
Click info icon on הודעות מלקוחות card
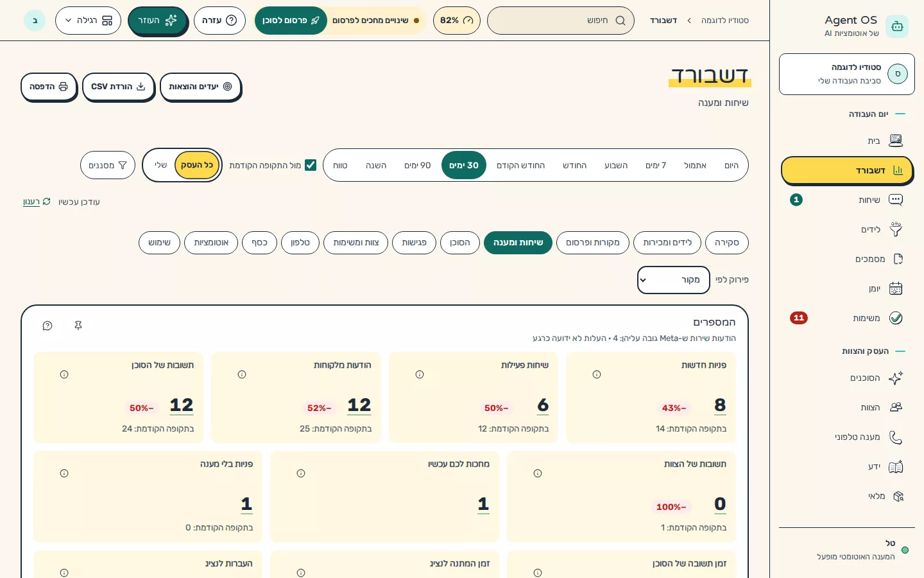242,374
